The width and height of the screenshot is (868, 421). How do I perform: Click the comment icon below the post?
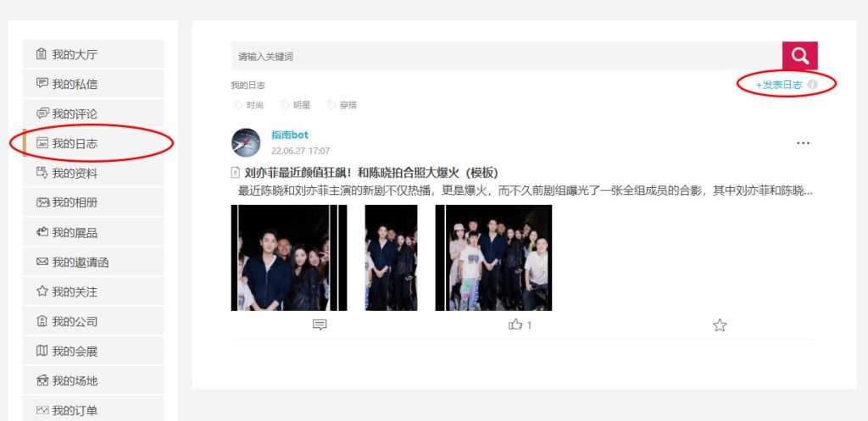click(x=320, y=324)
